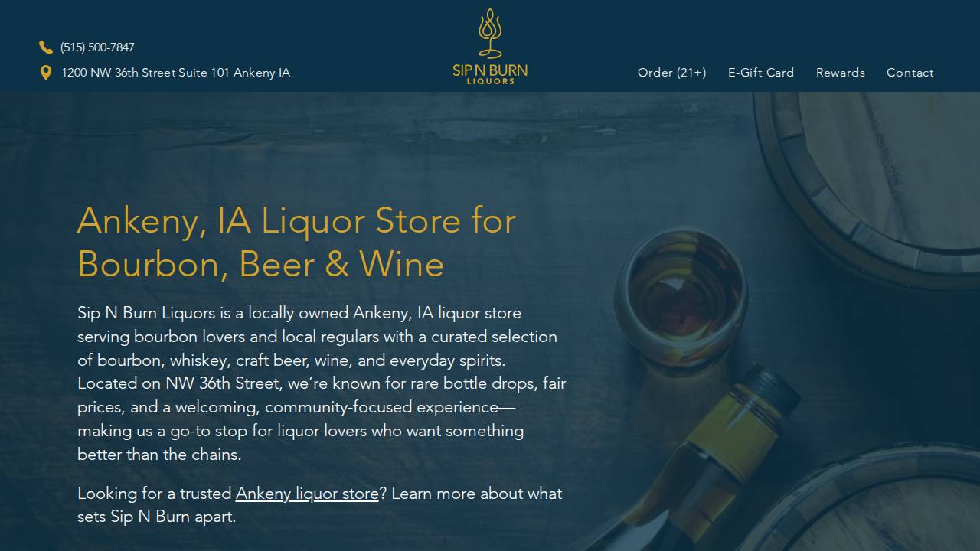Screen dimensions: 980x551
Task: Click the Ankeny, IA Liquor Store heading
Action: (296, 243)
